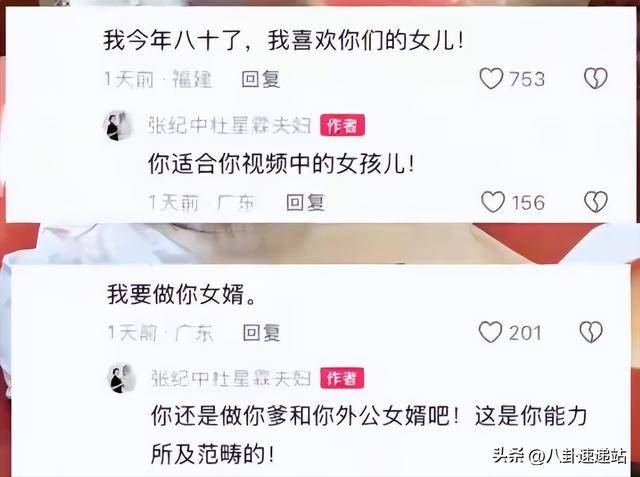640x477 pixels.
Task: Select comment text 我要做你女婿
Action: [x=182, y=294]
